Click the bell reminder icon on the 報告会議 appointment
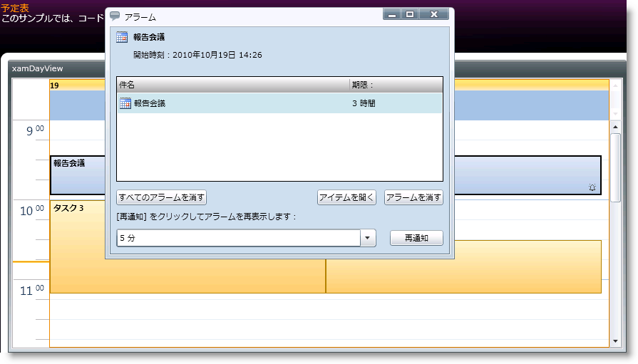638x364 pixels. (x=592, y=187)
